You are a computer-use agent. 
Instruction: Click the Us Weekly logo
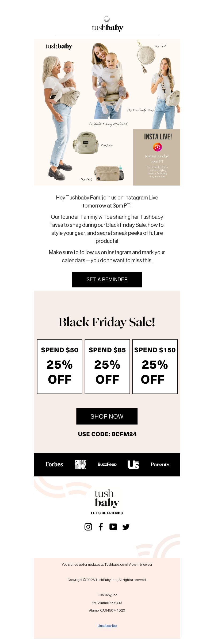click(133, 464)
